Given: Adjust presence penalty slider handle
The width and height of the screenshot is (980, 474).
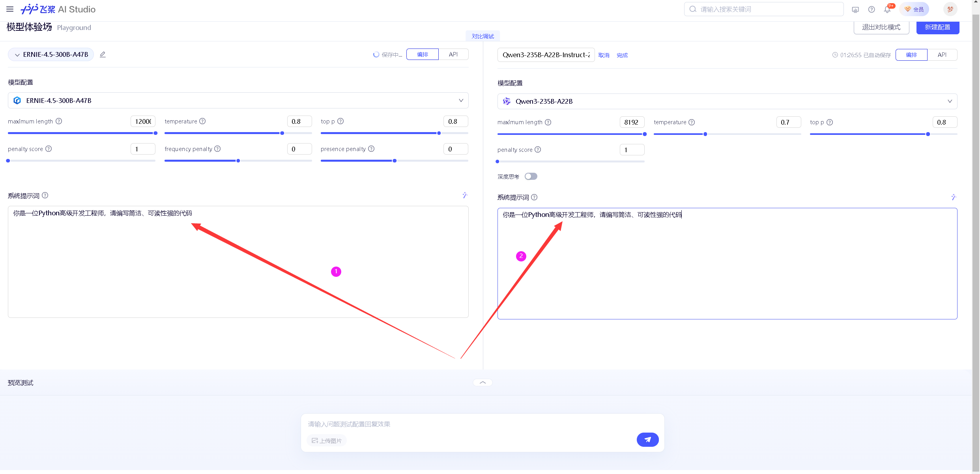Looking at the screenshot, I should [x=395, y=161].
